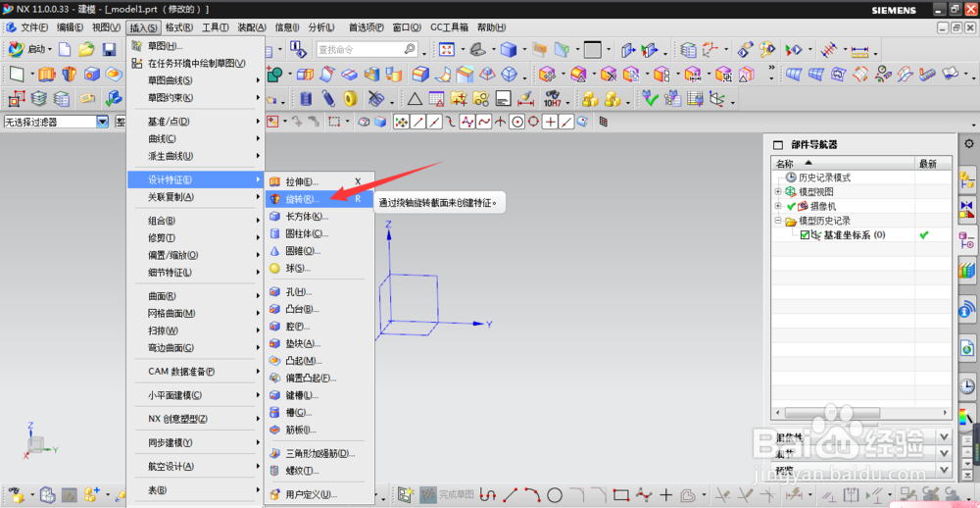Click the yellow assembly blocks icon
This screenshot has width=980, height=508.
click(x=590, y=98)
